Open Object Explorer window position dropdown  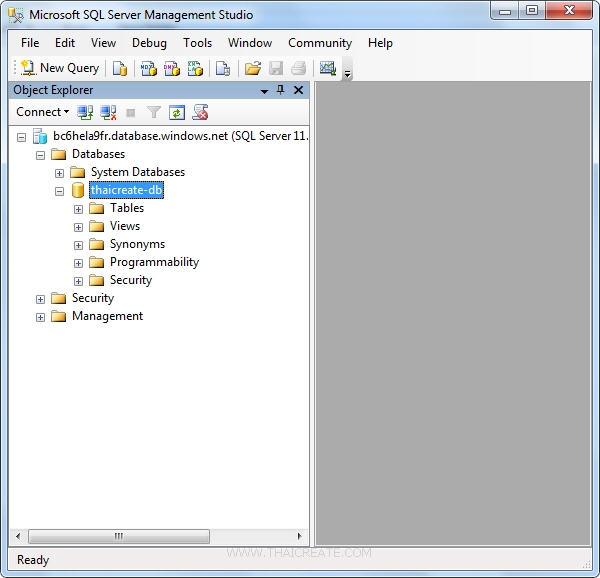(x=264, y=91)
